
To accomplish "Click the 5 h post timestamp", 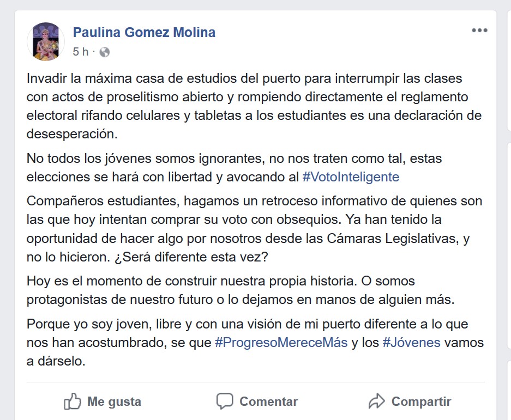I will click(x=81, y=52).
